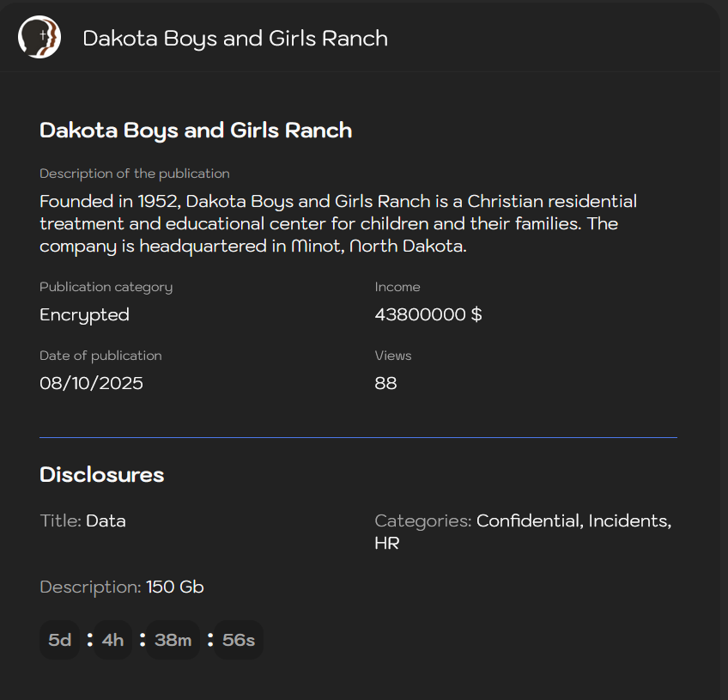Click the 'Description: 150 Gb' line
Image resolution: width=728 pixels, height=700 pixels.
click(x=122, y=587)
